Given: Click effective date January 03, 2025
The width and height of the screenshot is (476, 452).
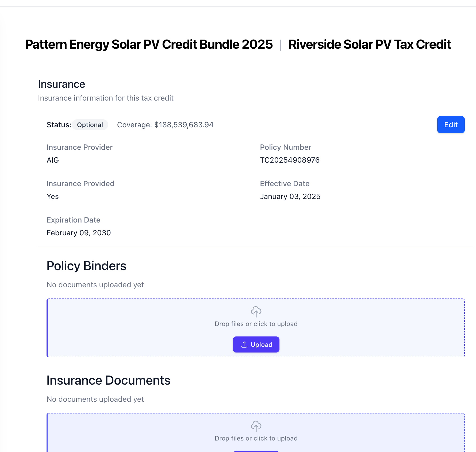Looking at the screenshot, I should coord(290,196).
